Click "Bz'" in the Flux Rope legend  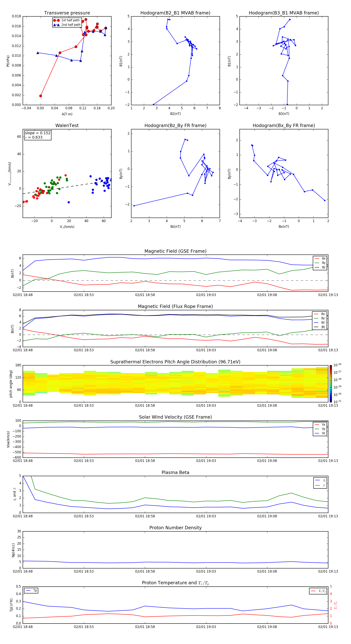click(323, 323)
